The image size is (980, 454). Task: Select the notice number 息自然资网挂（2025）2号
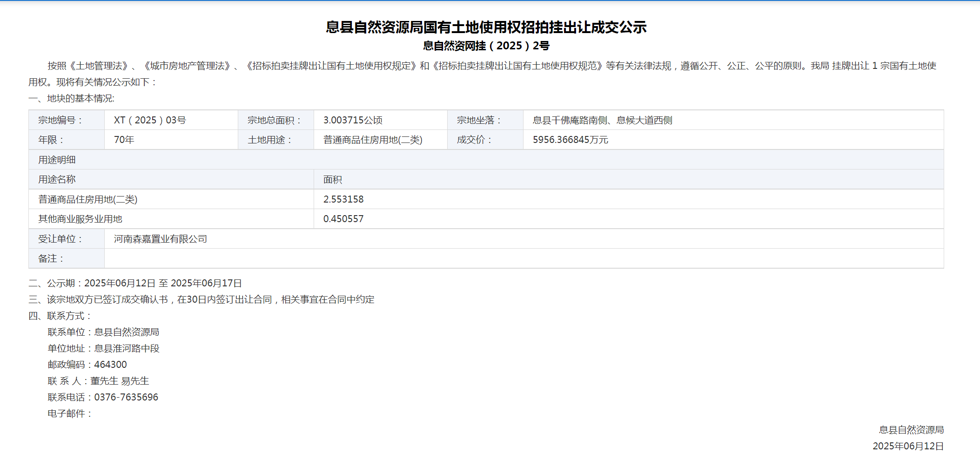click(486, 46)
